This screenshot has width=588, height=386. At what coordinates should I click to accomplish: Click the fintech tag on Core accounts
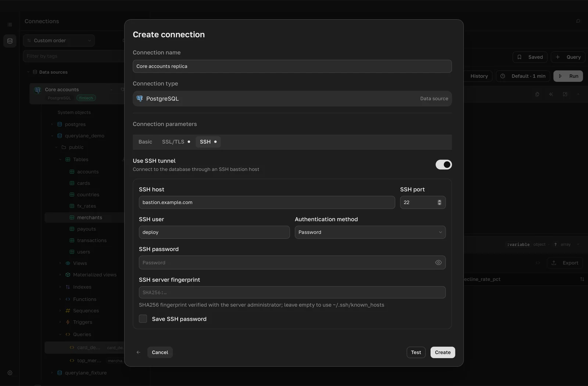[86, 98]
